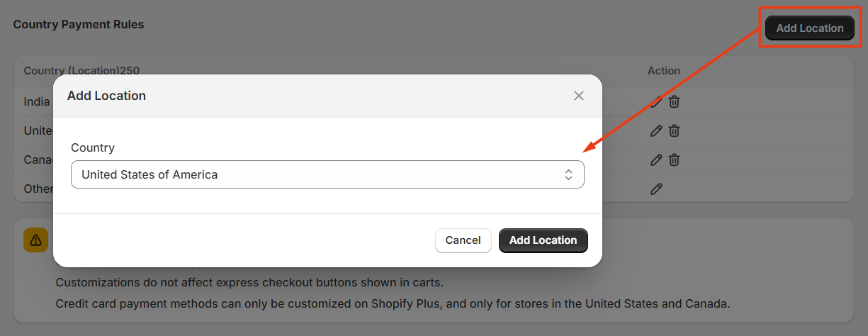Click the up-down chevron in Country selector
The height and width of the screenshot is (336, 868).
(568, 174)
